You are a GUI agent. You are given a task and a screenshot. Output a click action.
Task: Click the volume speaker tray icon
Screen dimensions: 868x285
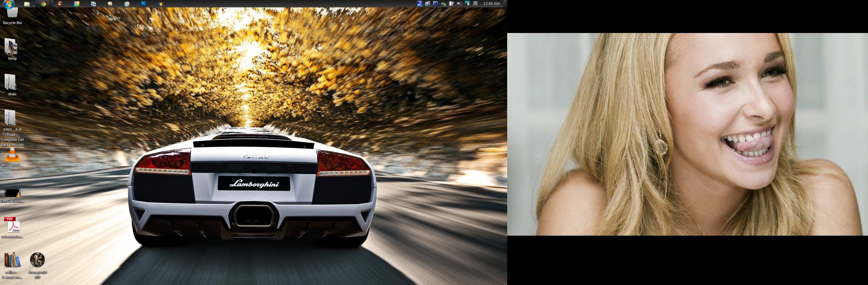pyautogui.click(x=459, y=4)
